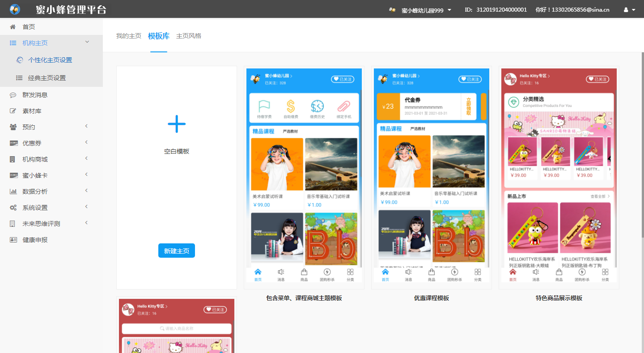Image resolution: width=644 pixels, height=353 pixels.
Task: Click 立即领取 on the 代金券 coupon
Action: 469,107
